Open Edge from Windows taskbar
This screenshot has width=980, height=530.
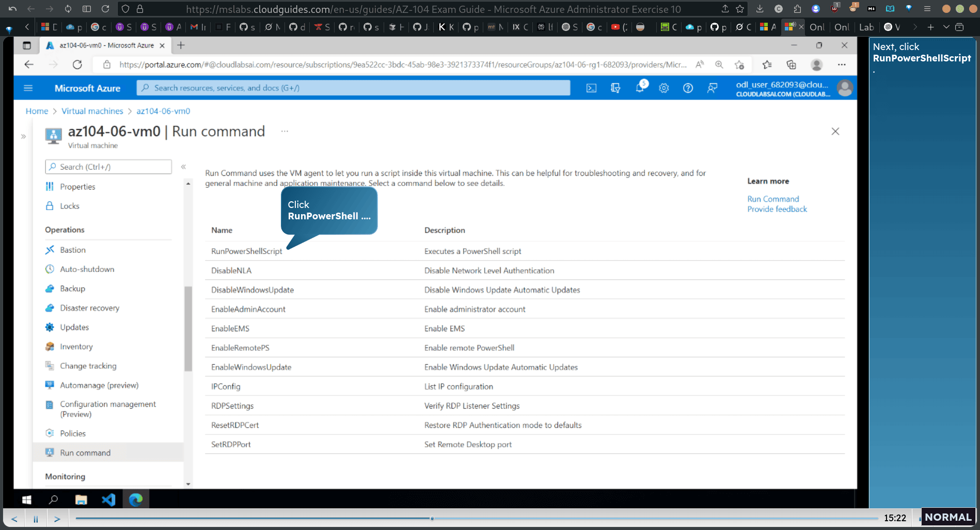click(x=136, y=500)
